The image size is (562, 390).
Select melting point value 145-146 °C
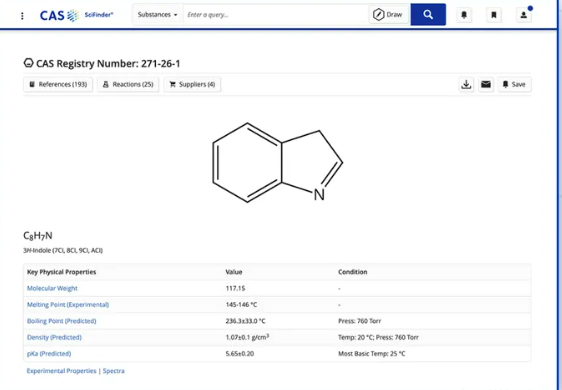(x=241, y=305)
